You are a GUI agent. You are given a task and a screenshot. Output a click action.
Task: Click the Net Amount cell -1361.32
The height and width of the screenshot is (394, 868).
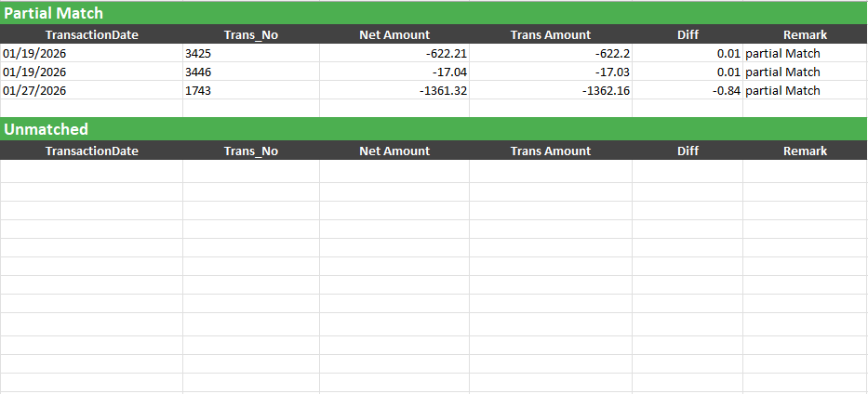pos(394,91)
